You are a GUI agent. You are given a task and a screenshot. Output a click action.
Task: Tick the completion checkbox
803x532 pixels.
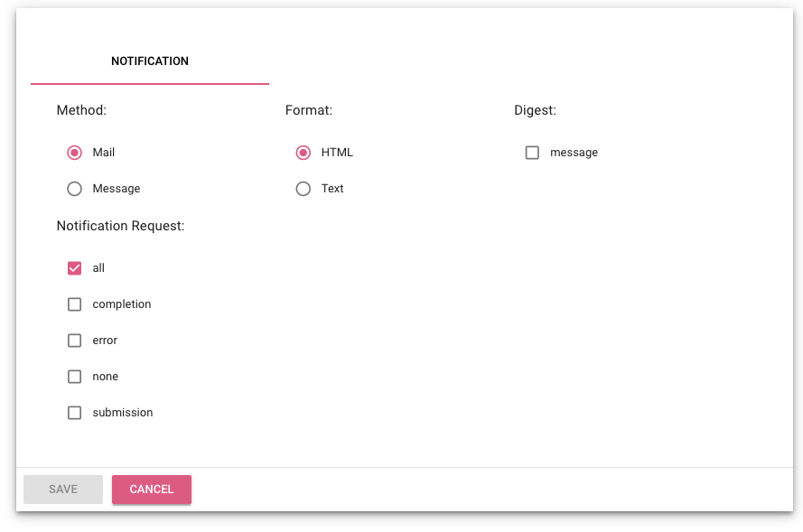point(74,304)
